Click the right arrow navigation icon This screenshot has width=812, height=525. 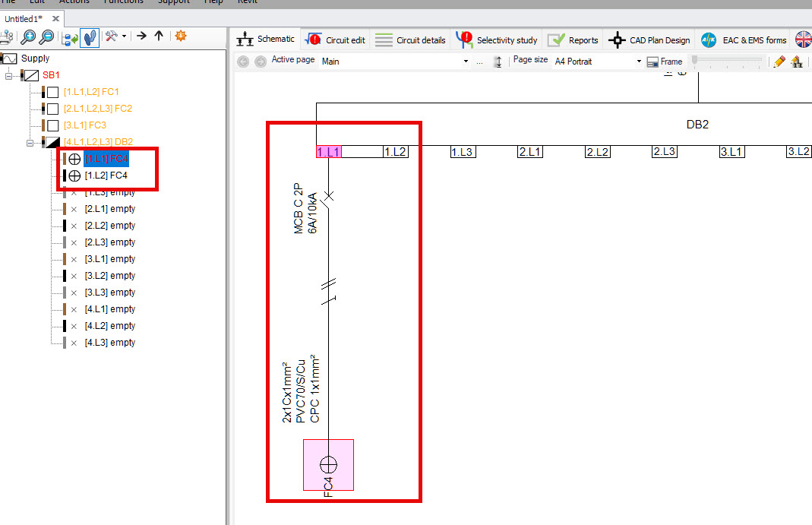[x=141, y=36]
